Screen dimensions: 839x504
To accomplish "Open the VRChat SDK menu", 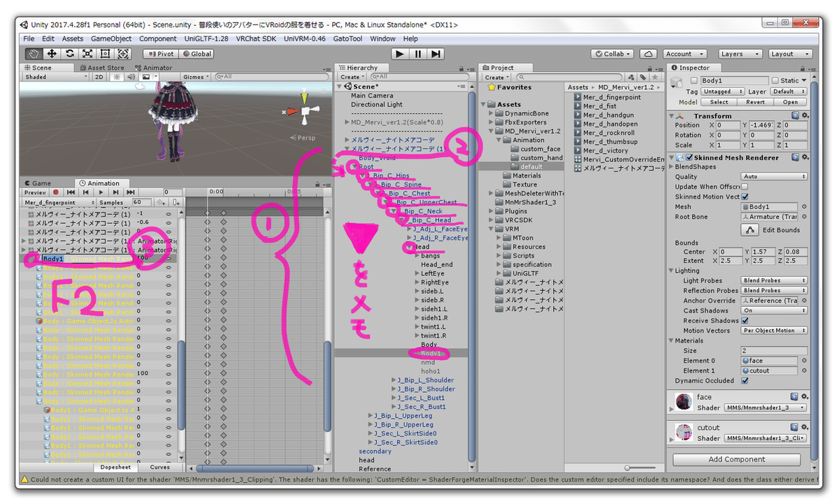I will coord(256,39).
